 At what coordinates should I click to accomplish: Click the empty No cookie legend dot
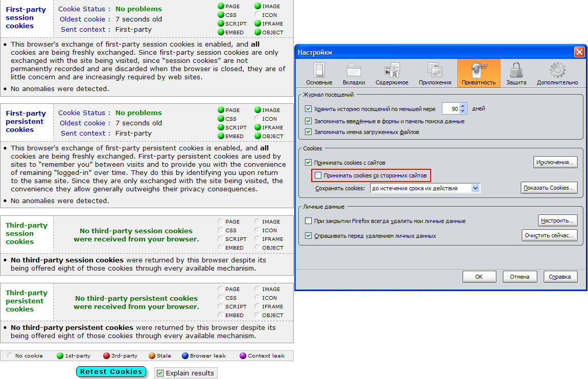pos(10,355)
